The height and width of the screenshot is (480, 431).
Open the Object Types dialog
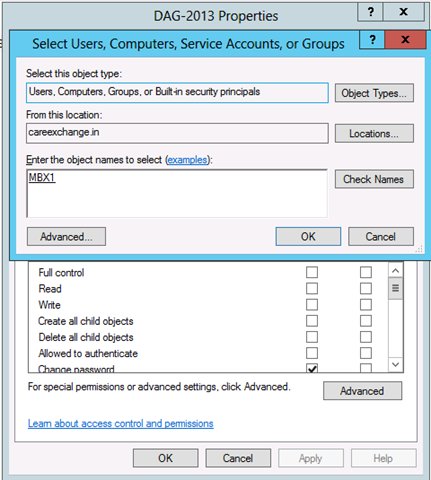click(374, 93)
